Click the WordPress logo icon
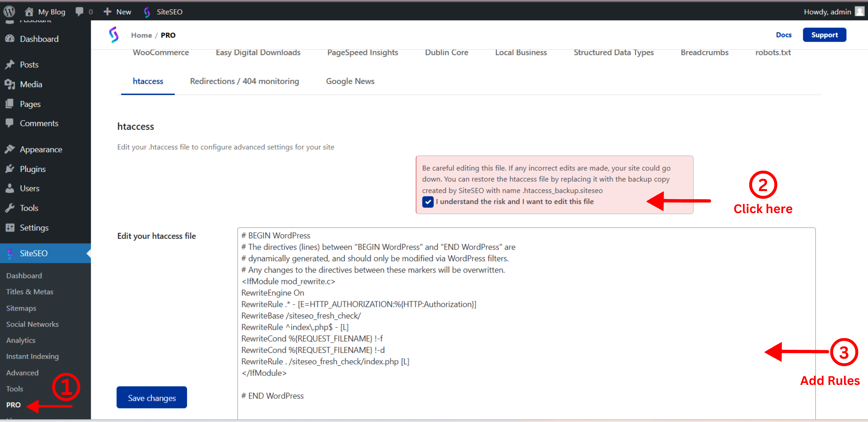 (9, 11)
